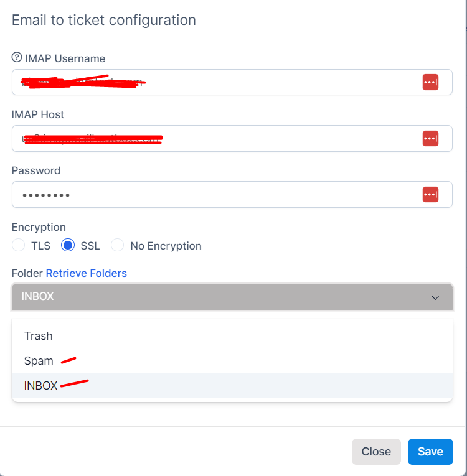467x476 pixels.
Task: Click password manager icon in Password field
Action: (430, 194)
